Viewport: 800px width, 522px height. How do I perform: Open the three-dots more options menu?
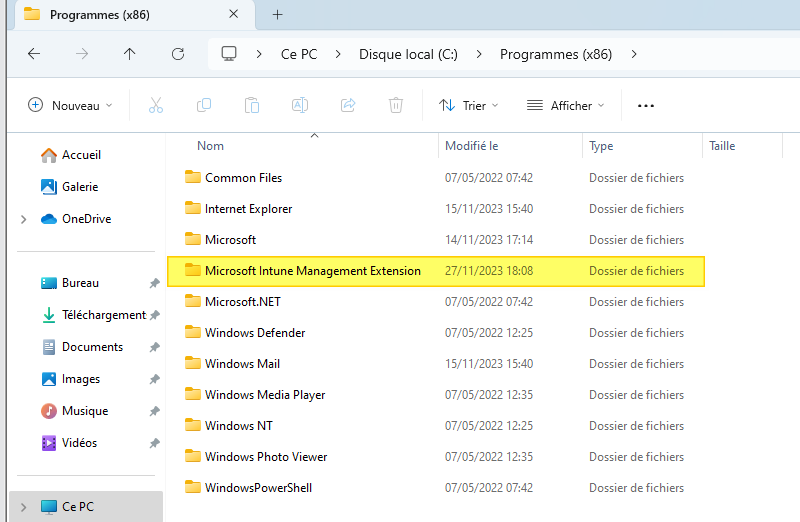click(x=645, y=105)
